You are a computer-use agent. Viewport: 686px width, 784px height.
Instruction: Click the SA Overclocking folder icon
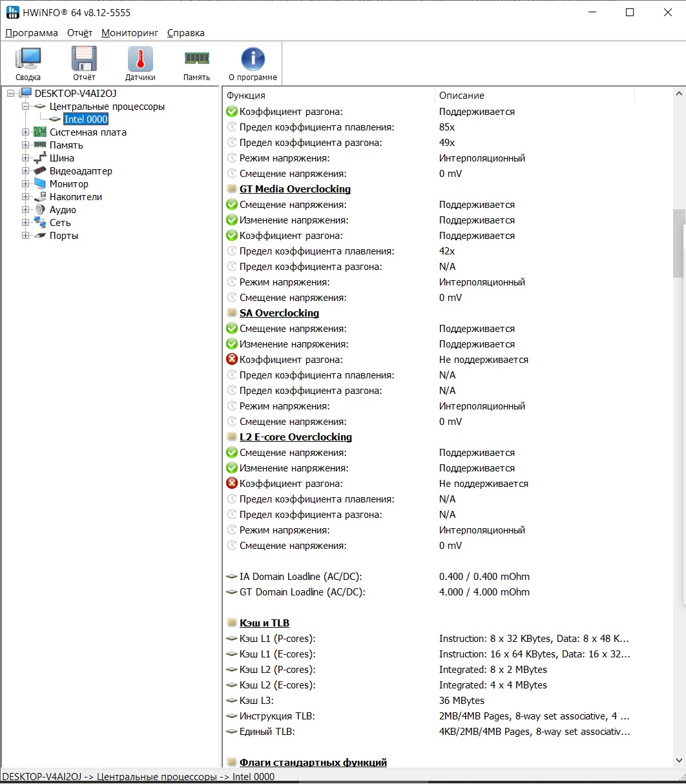232,313
